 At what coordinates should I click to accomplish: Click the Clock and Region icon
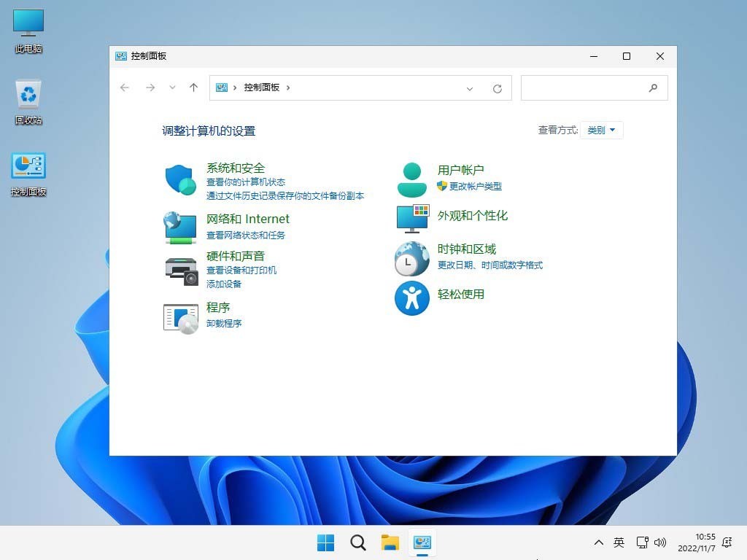(x=412, y=259)
